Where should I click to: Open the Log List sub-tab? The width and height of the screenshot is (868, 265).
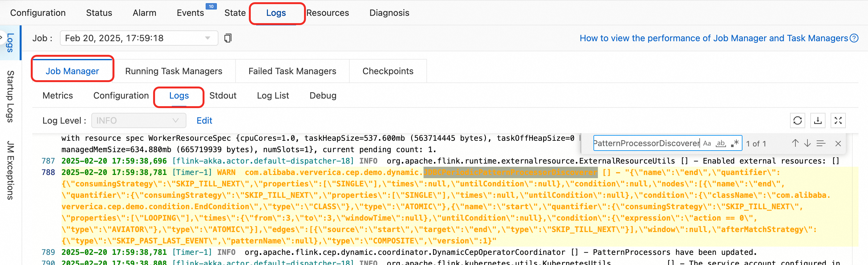click(x=273, y=96)
